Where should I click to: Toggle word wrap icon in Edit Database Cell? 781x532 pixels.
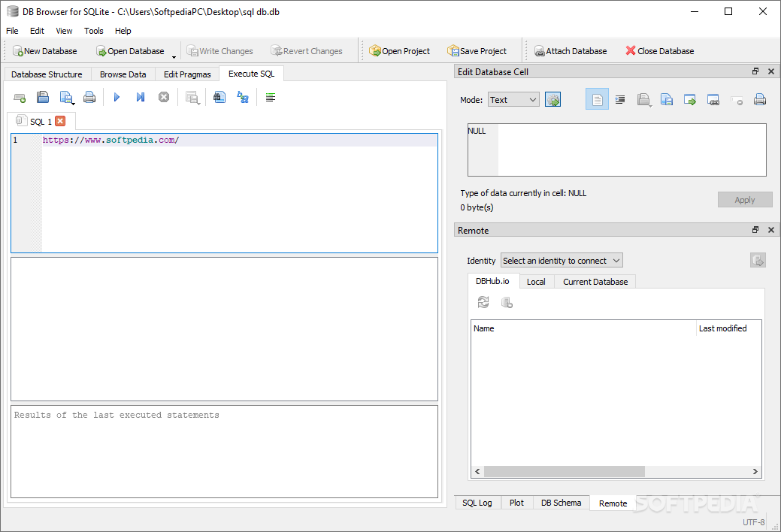point(597,100)
